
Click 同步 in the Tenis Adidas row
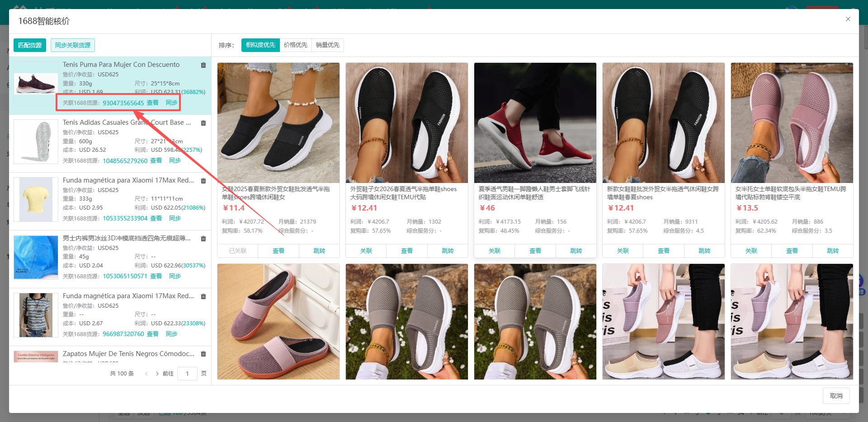(175, 161)
